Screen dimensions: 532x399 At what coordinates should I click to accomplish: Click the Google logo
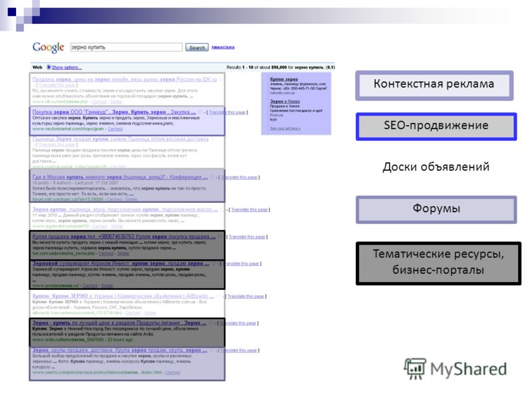48,47
